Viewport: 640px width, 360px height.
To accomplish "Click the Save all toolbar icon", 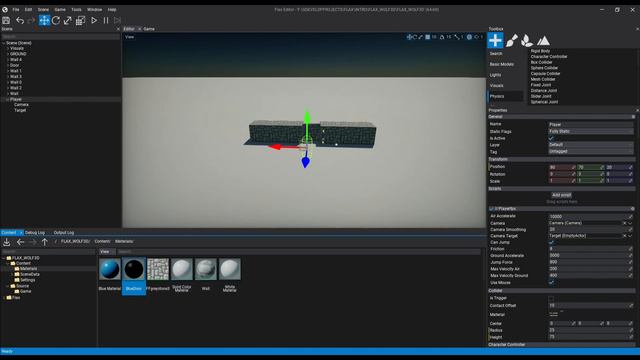I will click(x=6, y=20).
